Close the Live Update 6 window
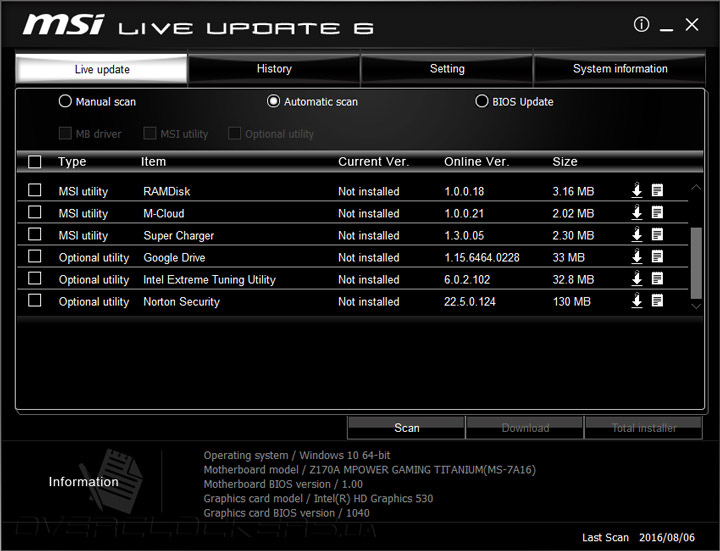 click(692, 24)
